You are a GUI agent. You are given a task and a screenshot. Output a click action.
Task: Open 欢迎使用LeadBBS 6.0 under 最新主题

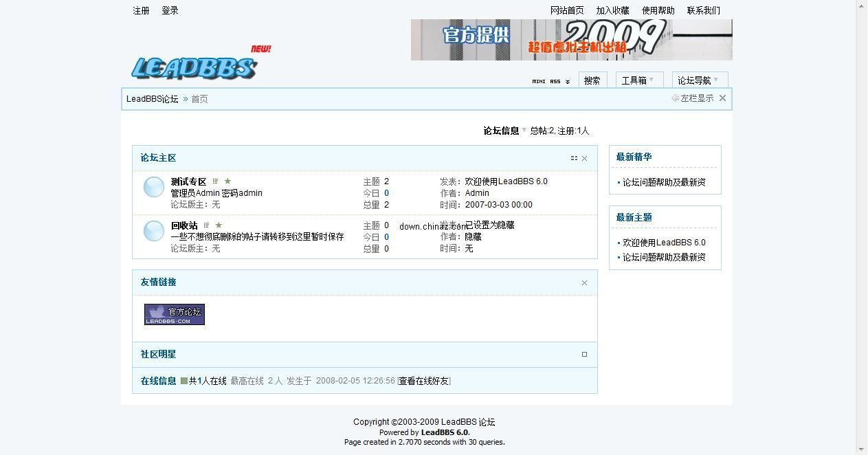click(x=664, y=243)
